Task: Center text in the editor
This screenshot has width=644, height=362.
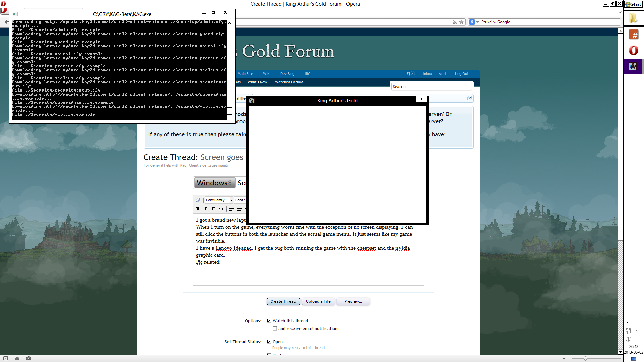Action: (x=239, y=209)
